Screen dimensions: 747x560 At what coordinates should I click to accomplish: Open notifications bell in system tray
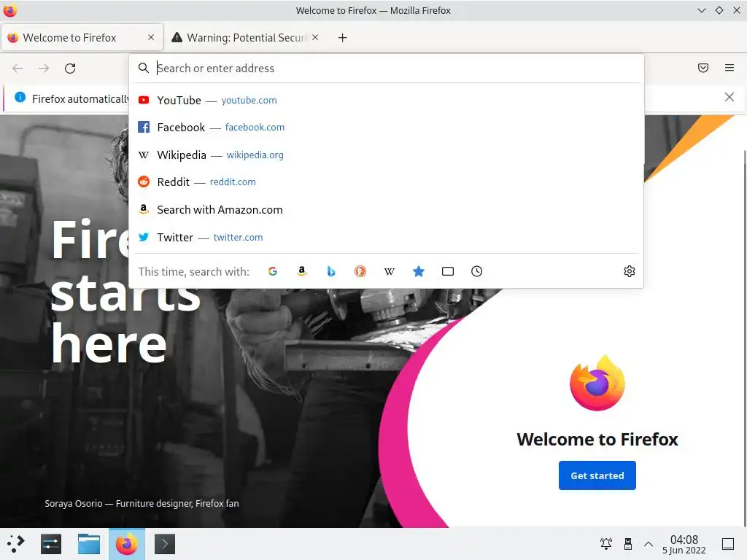(606, 543)
